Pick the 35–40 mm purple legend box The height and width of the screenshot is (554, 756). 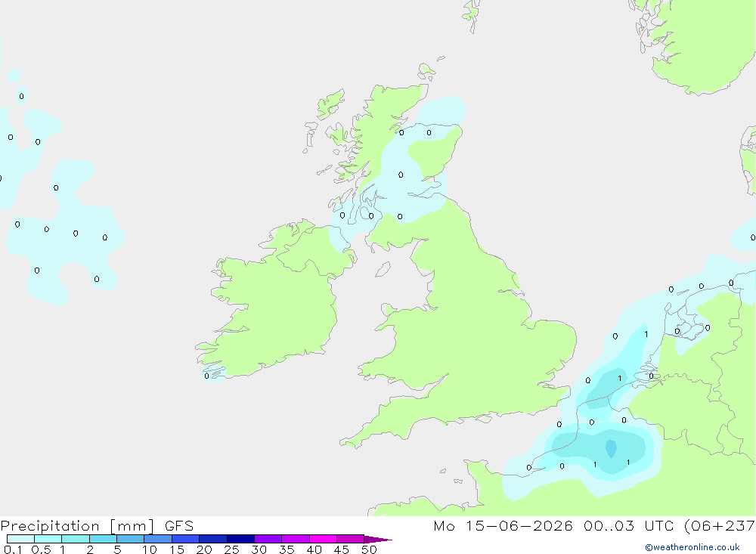[x=296, y=539]
